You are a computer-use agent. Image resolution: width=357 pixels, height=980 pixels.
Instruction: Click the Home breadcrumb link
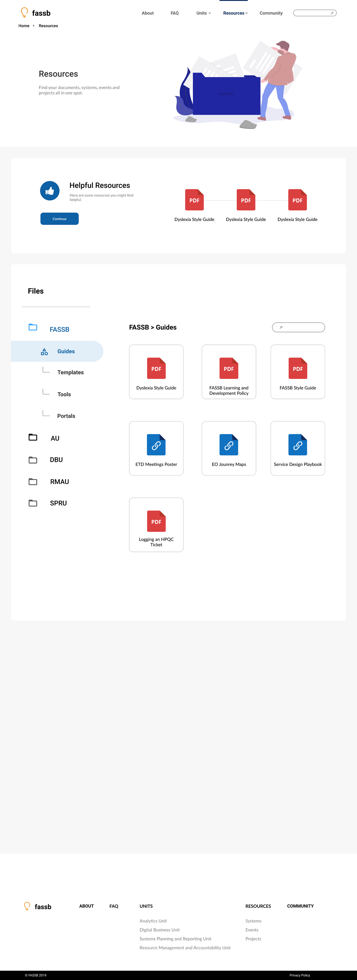[24, 26]
